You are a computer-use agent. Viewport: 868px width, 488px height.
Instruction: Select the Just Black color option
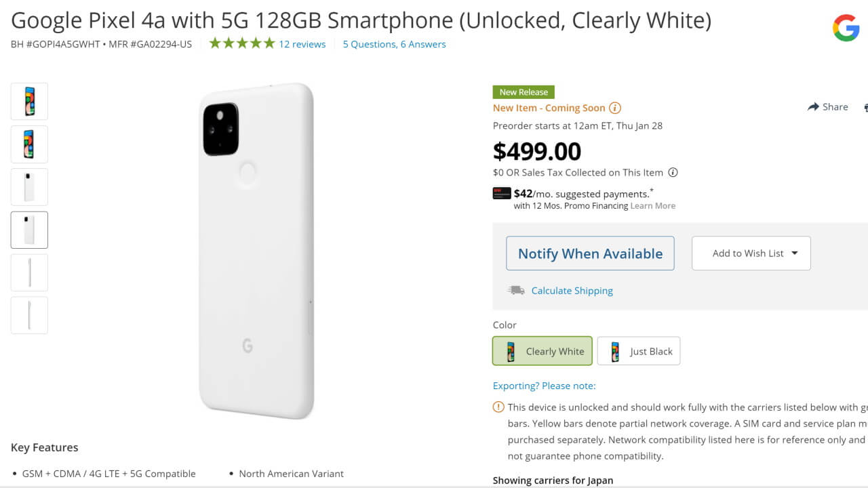coord(638,350)
